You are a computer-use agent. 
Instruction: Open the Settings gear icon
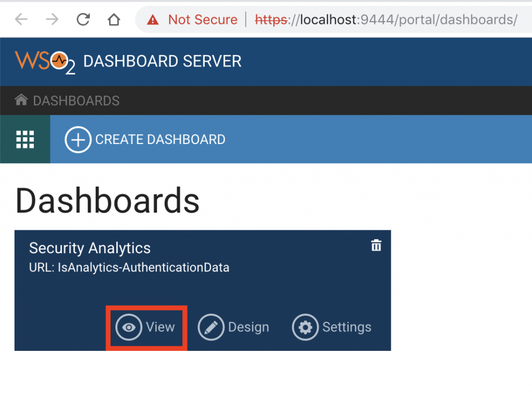click(x=305, y=328)
